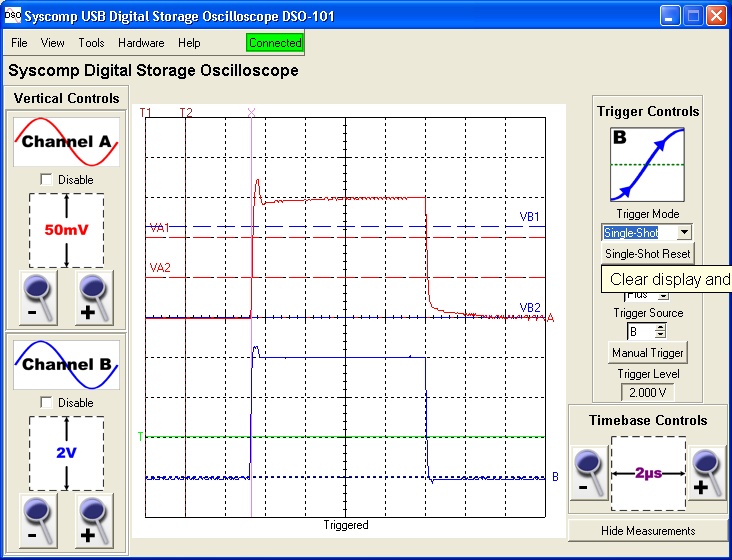Click the trigger slope graph icon
This screenshot has width=732, height=560.
pyautogui.click(x=647, y=164)
